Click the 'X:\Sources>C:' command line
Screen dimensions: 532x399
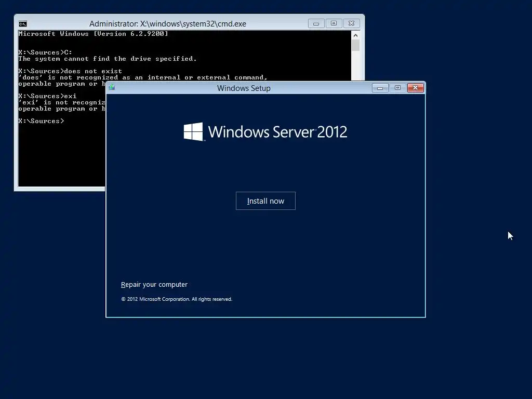pyautogui.click(x=45, y=52)
